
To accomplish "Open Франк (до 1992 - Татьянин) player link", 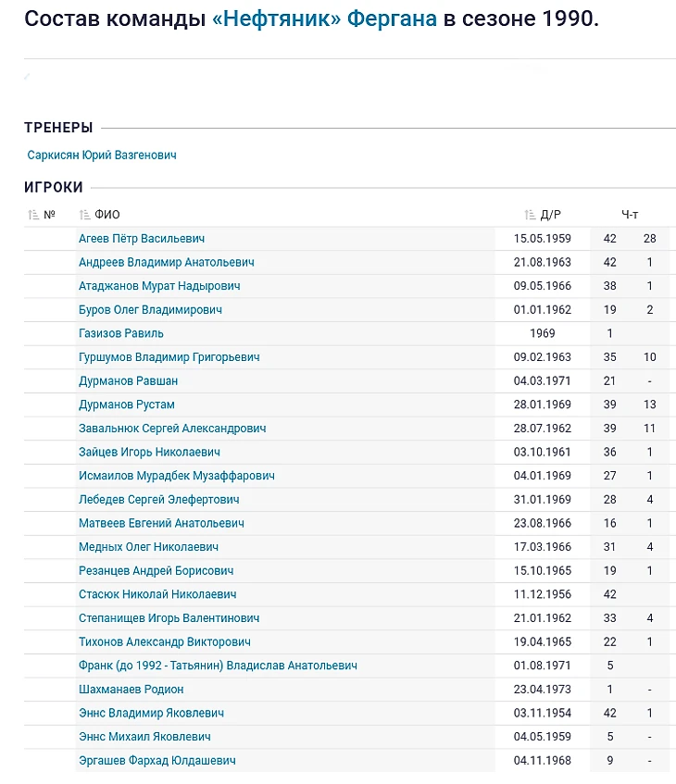I will (x=218, y=666).
